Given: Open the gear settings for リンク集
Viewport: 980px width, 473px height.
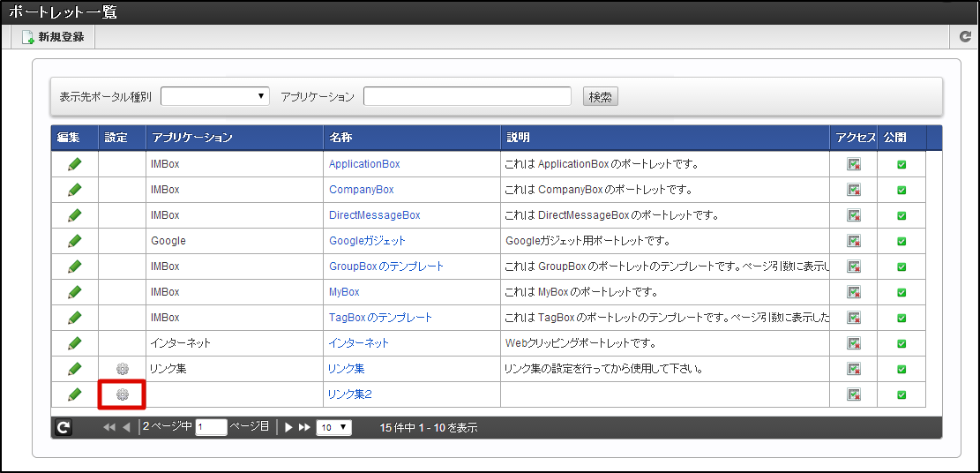Looking at the screenshot, I should pyautogui.click(x=122, y=369).
